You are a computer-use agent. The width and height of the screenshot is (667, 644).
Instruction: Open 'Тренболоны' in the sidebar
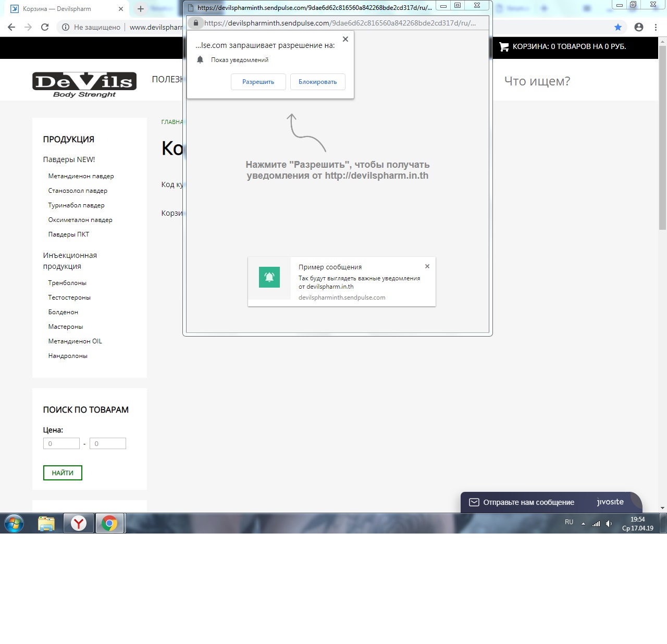click(x=67, y=283)
